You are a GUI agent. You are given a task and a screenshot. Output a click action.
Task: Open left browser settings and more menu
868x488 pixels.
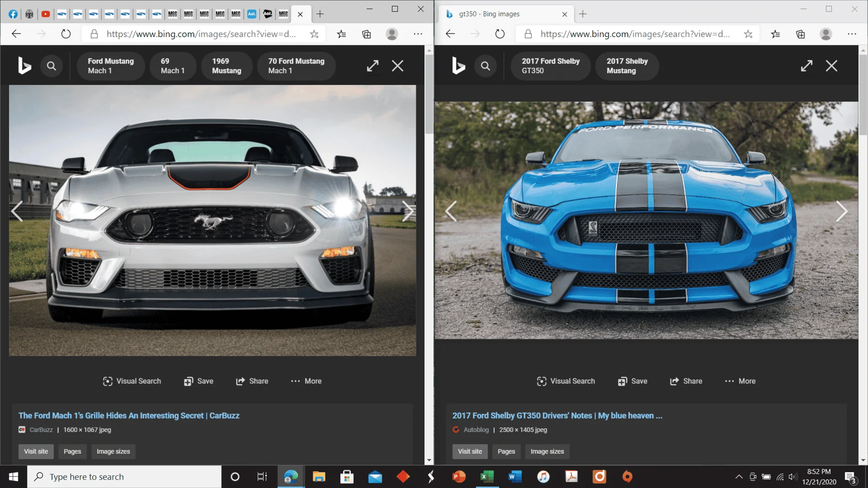click(x=418, y=34)
